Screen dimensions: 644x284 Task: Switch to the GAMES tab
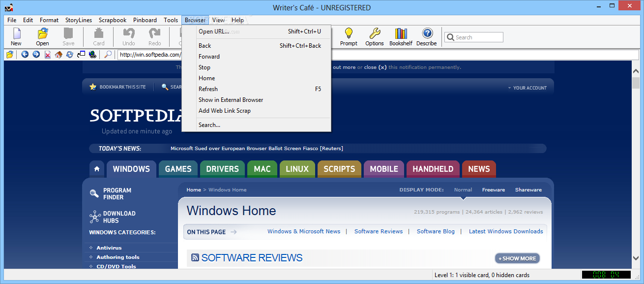click(x=178, y=169)
